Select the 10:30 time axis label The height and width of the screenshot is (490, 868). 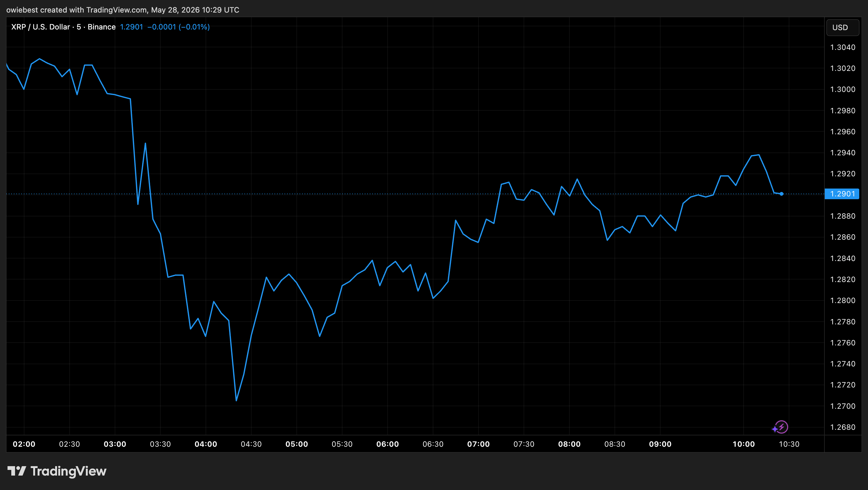click(789, 444)
